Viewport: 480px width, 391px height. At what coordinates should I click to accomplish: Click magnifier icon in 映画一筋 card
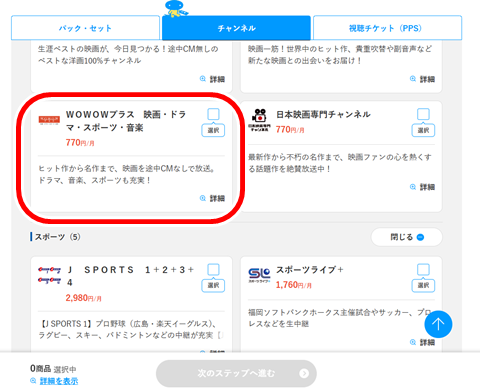[x=413, y=79]
